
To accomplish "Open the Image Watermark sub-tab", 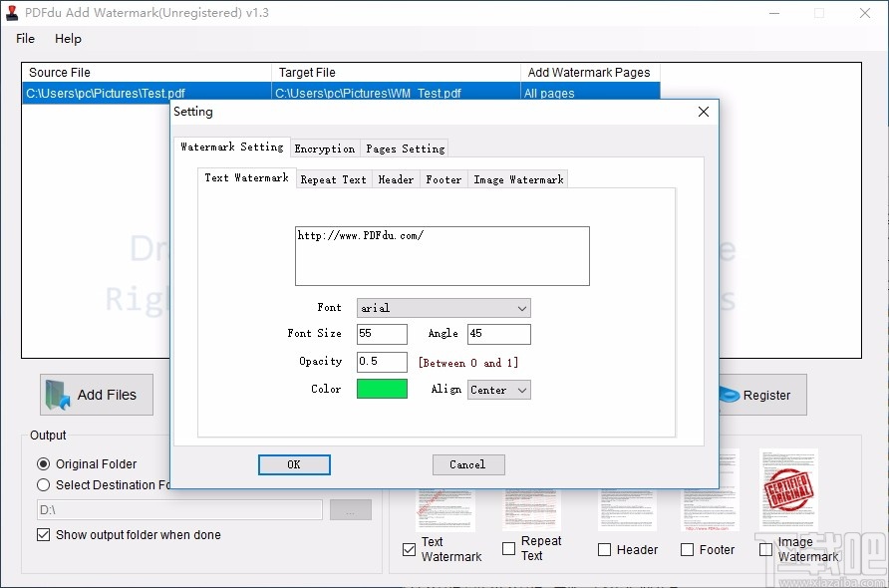I will (518, 179).
